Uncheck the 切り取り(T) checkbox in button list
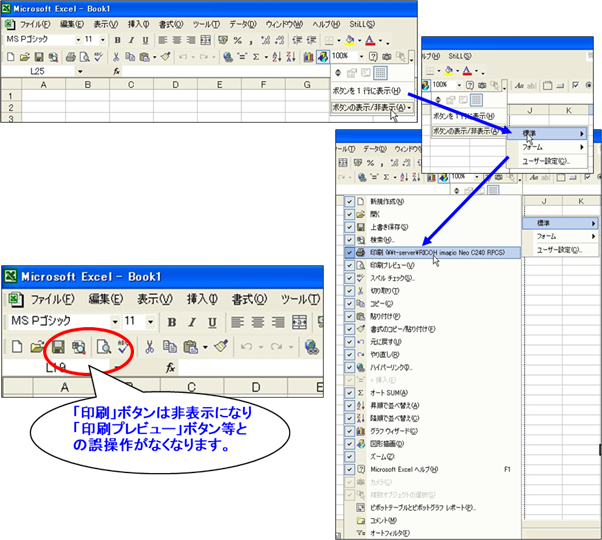Image resolution: width=602 pixels, height=540 pixels. pyautogui.click(x=349, y=291)
